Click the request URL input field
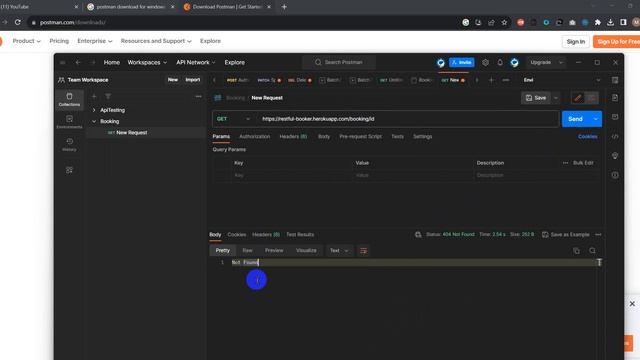Screen dimensions: 640x360 [x=408, y=119]
